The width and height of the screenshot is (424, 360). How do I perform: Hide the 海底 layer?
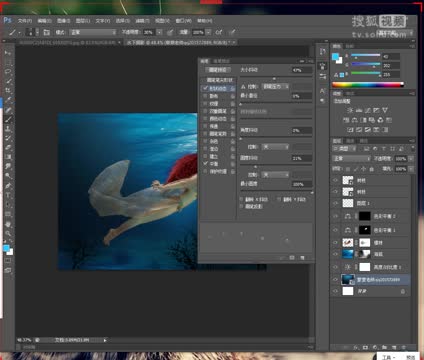[335, 254]
